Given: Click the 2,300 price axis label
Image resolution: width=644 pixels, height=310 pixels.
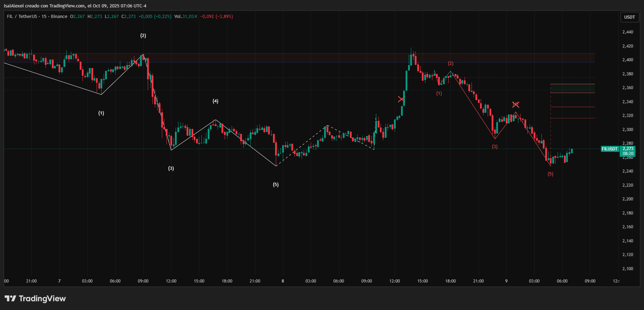Looking at the screenshot, I should [x=628, y=130].
